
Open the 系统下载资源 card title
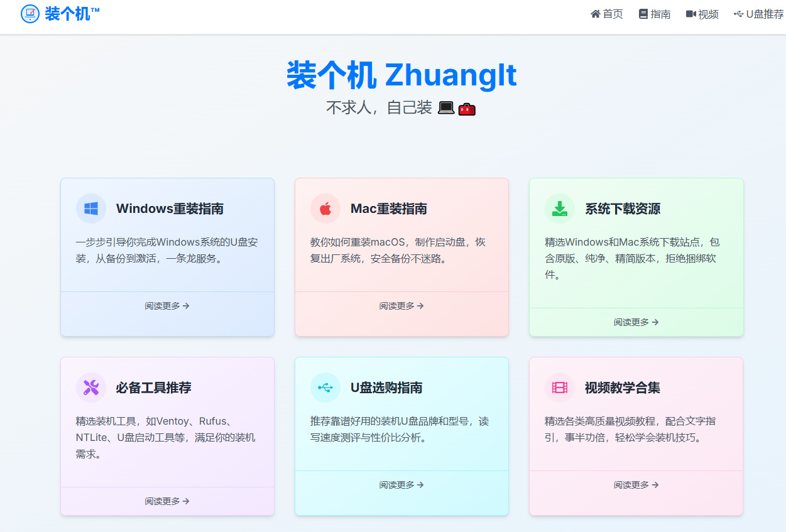click(623, 209)
